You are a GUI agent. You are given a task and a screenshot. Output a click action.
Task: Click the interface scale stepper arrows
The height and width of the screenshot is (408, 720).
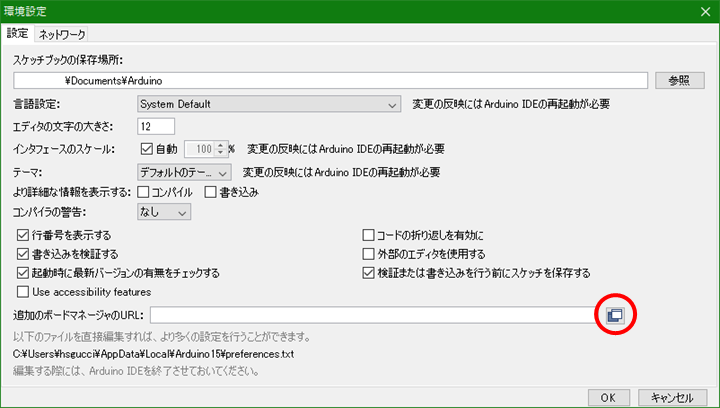[x=221, y=149]
